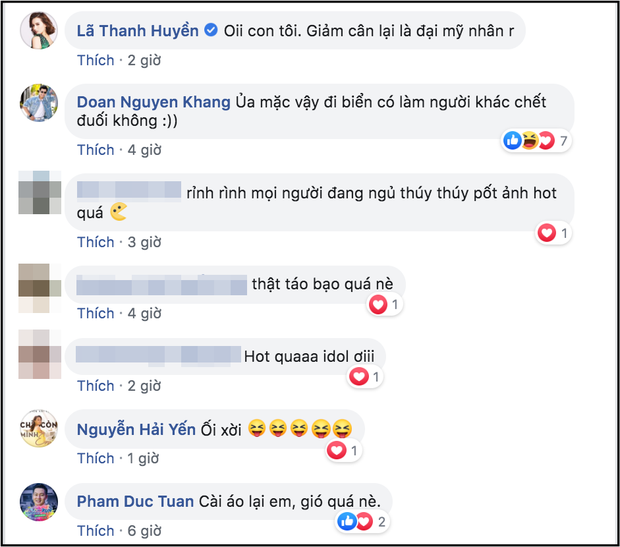Open Lã Thanh Huyền's profile name link
The height and width of the screenshot is (547, 620).
pyautogui.click(x=138, y=30)
